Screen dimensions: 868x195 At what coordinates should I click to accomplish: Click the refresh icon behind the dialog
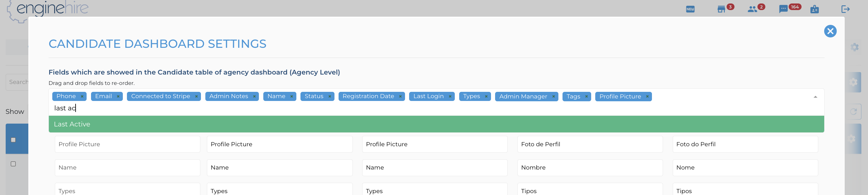point(854,112)
